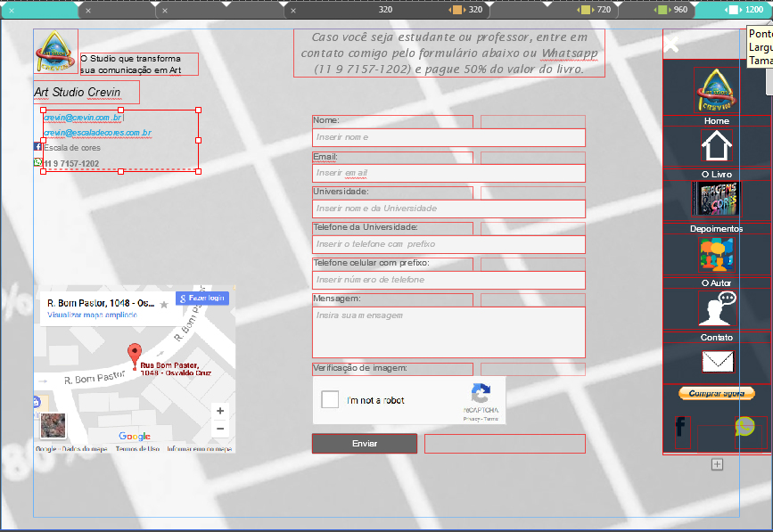Select the O Livro book cover thumbnail
The height and width of the screenshot is (532, 773).
coord(716,199)
